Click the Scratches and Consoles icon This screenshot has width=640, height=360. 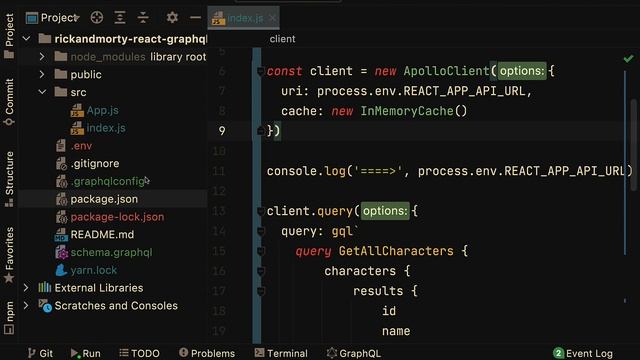point(45,306)
